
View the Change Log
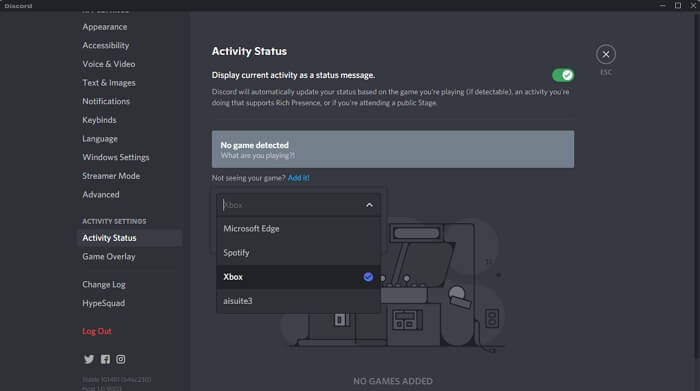(104, 284)
